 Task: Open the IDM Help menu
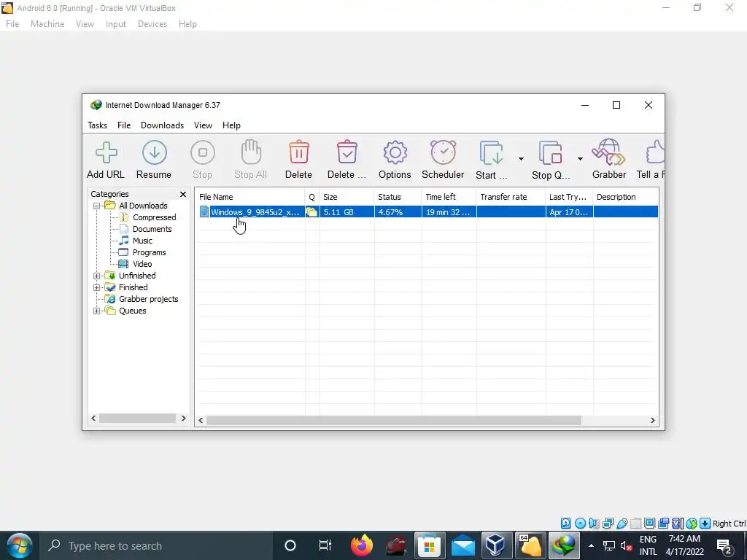(231, 125)
